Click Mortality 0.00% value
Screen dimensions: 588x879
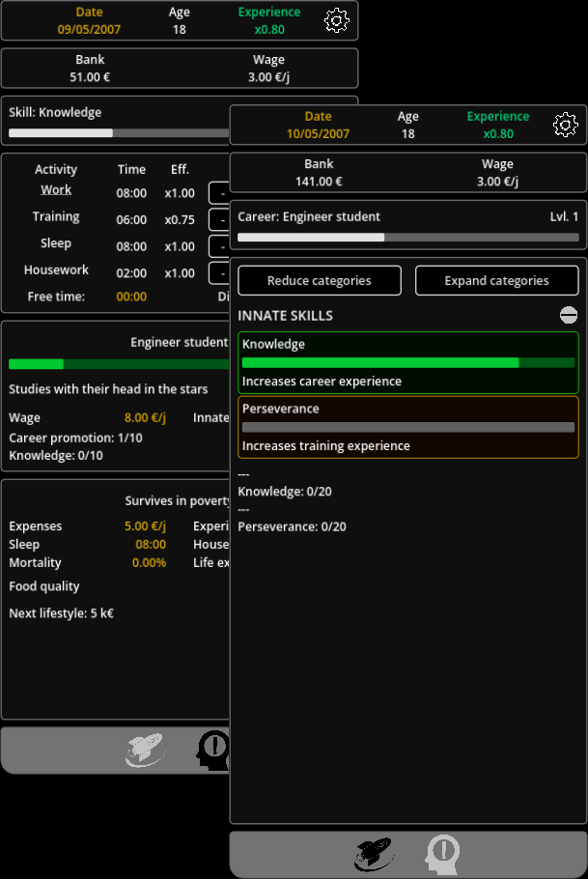(149, 563)
